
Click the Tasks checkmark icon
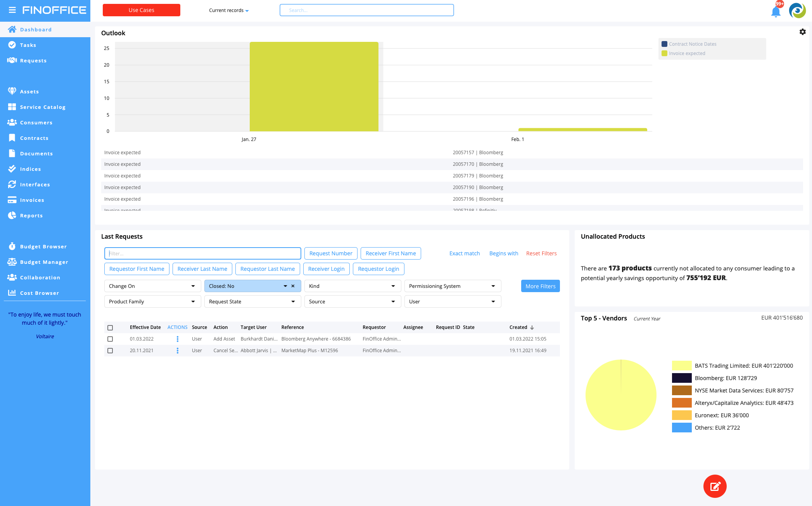click(12, 45)
